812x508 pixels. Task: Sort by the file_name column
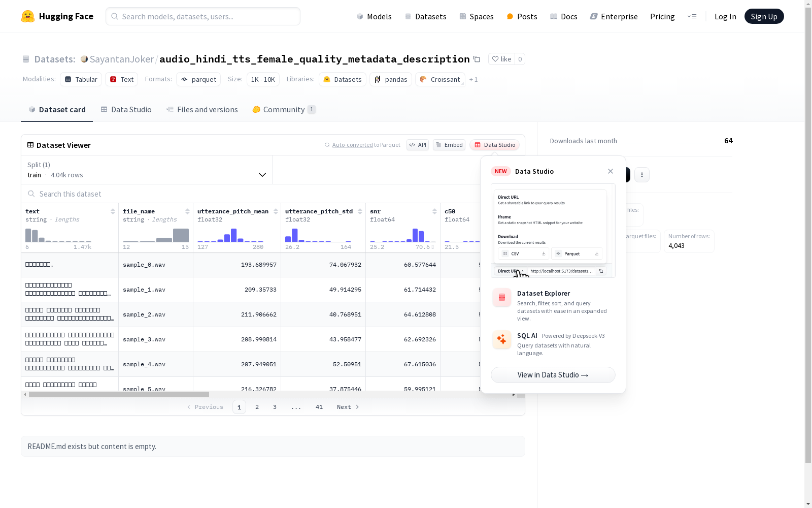coord(187,211)
